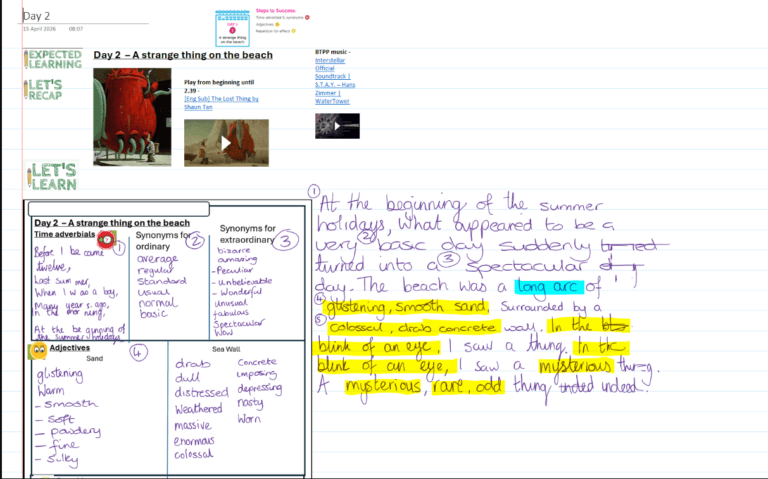Select the '08:07' page time
This screenshot has height=479, width=768.
click(x=76, y=29)
